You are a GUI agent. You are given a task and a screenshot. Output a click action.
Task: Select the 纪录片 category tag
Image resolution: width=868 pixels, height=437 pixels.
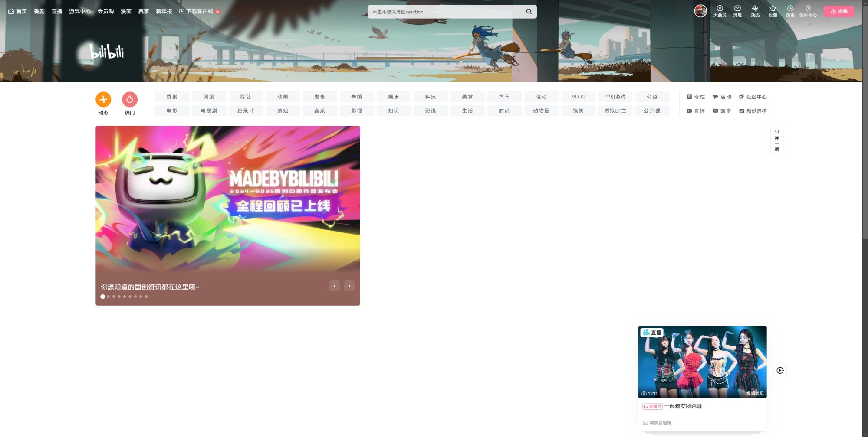[246, 111]
